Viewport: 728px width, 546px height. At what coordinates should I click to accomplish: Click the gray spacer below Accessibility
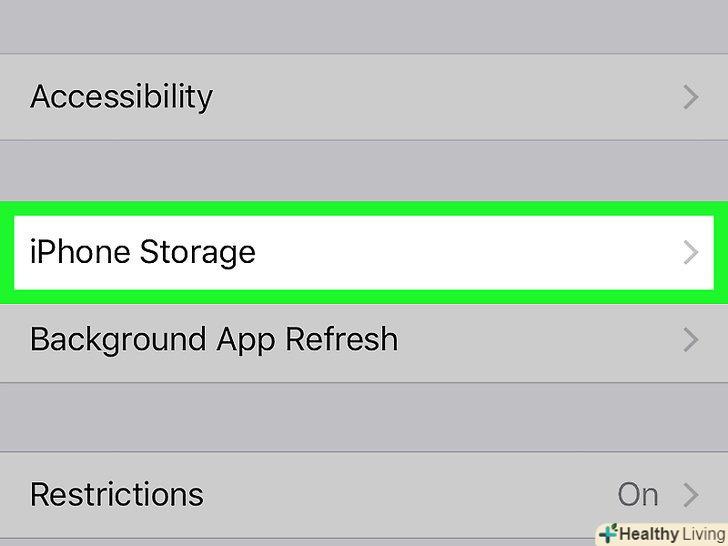364,168
